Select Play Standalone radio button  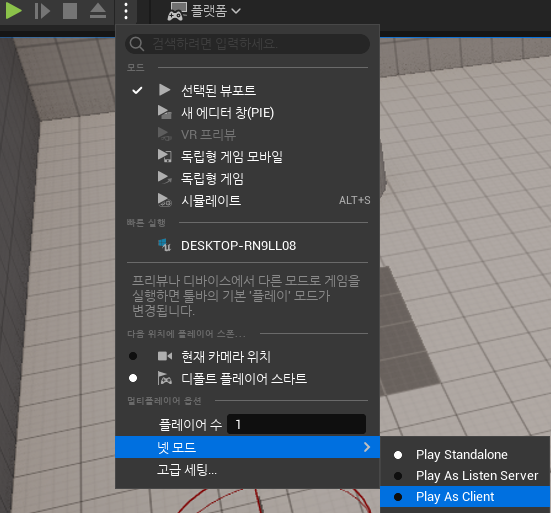click(398, 455)
